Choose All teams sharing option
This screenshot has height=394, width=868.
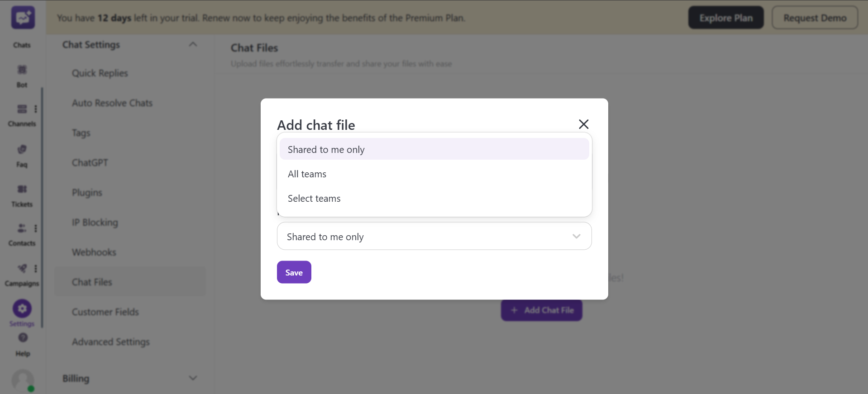tap(307, 174)
